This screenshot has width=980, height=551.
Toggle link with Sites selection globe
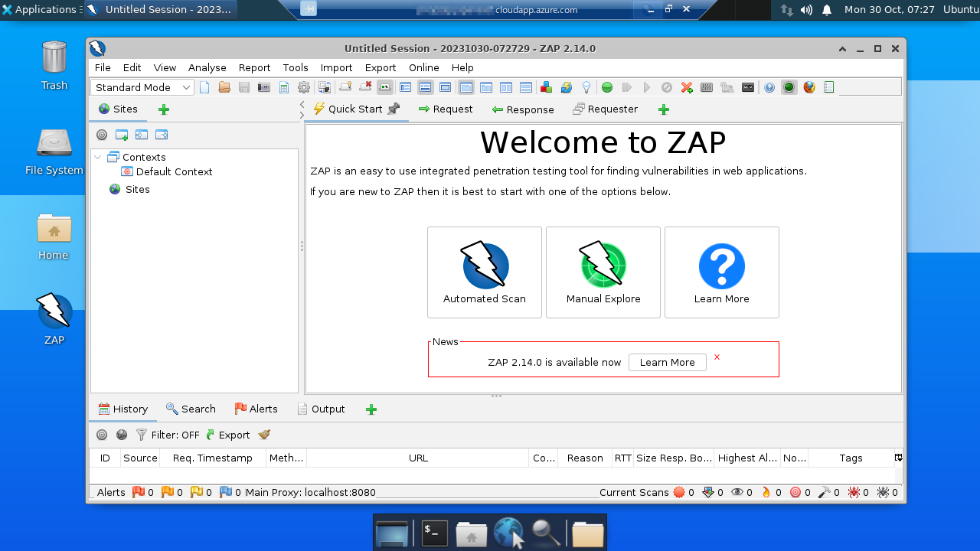[122, 435]
